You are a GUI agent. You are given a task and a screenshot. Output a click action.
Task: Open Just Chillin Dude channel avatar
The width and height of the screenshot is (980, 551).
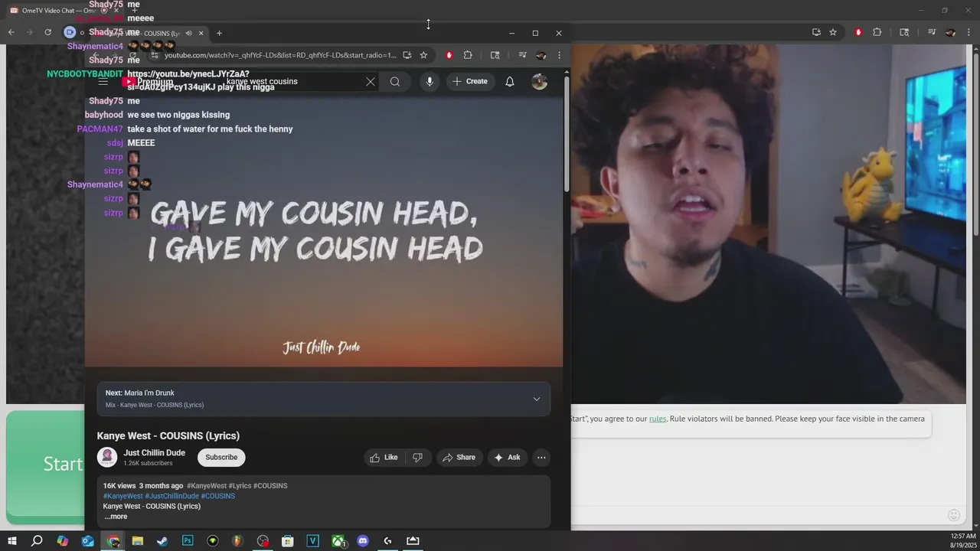(x=107, y=457)
